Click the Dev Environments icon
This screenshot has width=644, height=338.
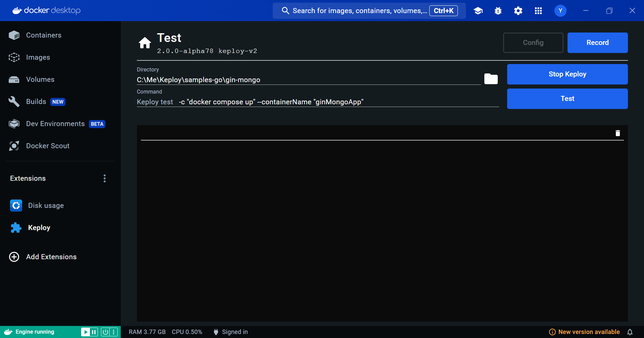coord(14,124)
